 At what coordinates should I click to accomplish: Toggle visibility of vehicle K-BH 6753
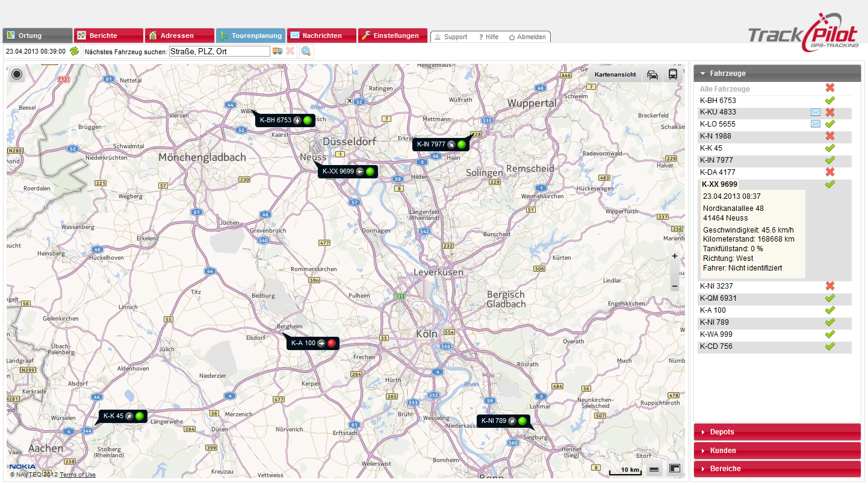tap(830, 101)
